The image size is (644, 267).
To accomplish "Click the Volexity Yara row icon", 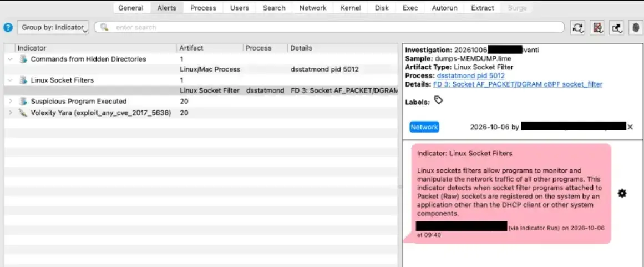I will (x=23, y=113).
